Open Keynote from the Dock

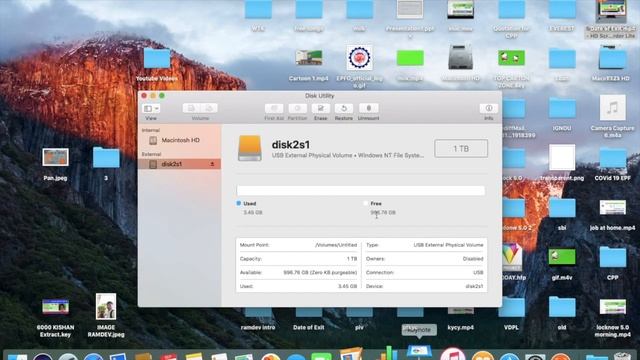pyautogui.click(x=419, y=352)
